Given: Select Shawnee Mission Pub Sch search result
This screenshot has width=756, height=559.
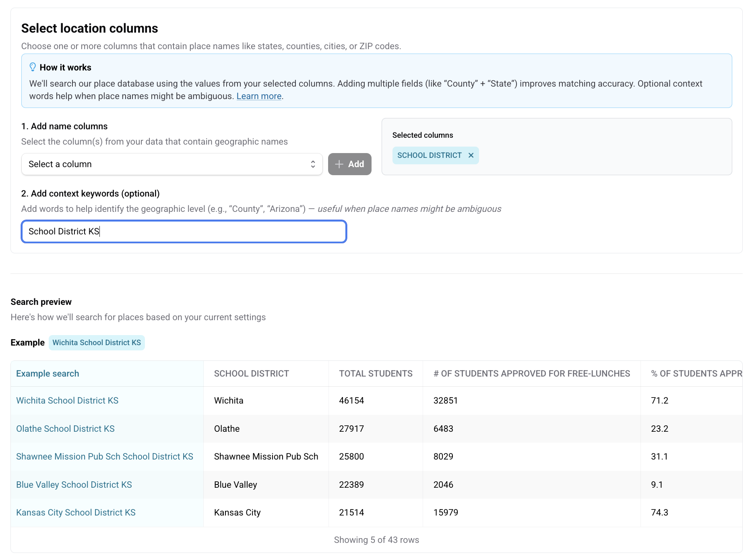Looking at the screenshot, I should [x=105, y=457].
